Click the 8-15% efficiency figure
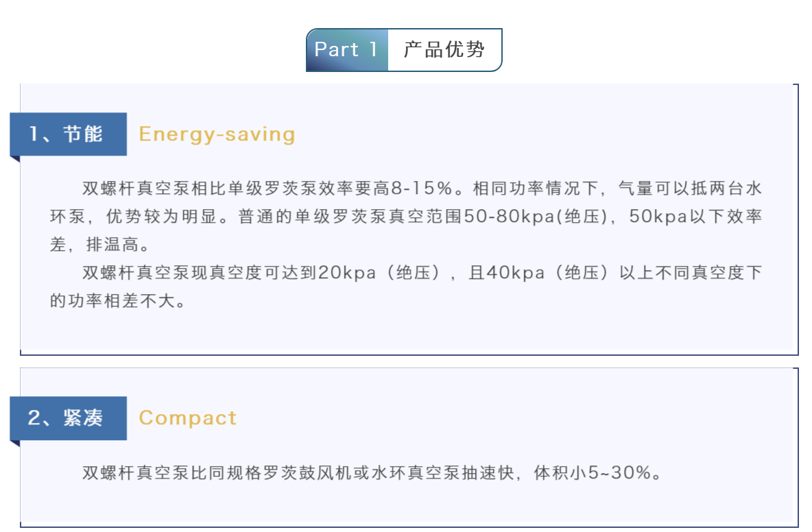812x532 pixels. [422, 189]
